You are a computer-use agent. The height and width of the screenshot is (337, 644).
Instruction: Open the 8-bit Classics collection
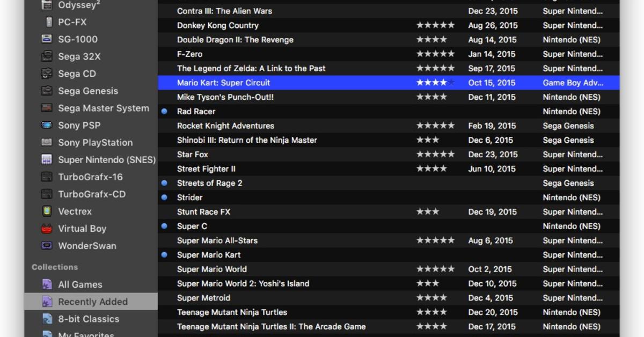click(89, 319)
